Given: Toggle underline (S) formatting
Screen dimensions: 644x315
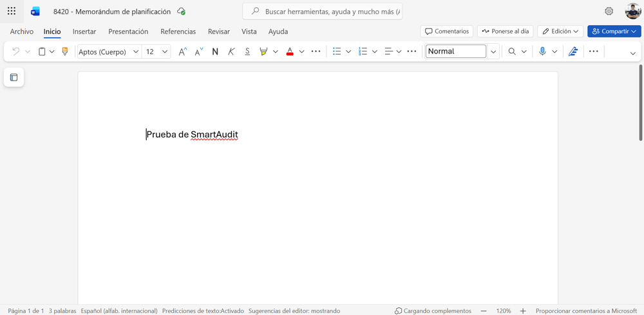Looking at the screenshot, I should pyautogui.click(x=247, y=52).
